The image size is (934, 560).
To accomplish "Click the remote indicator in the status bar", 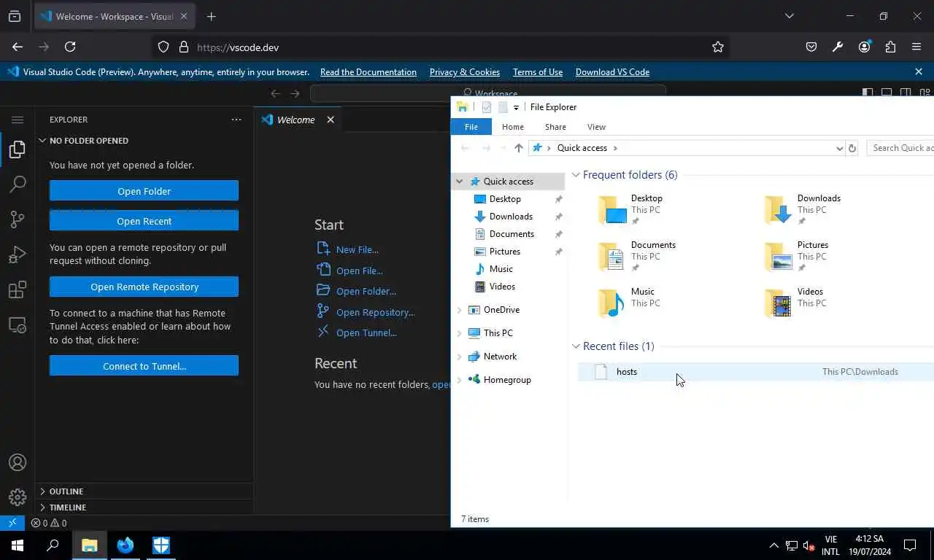I will click(12, 523).
